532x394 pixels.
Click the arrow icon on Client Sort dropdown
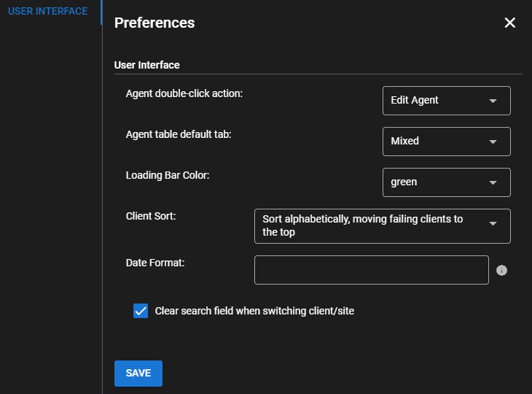point(493,223)
